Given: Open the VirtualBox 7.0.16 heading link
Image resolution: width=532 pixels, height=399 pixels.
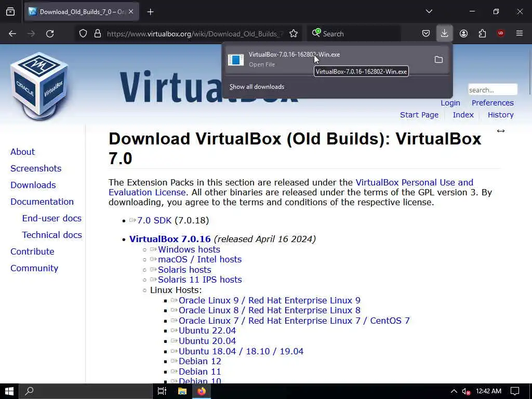Looking at the screenshot, I should (170, 239).
